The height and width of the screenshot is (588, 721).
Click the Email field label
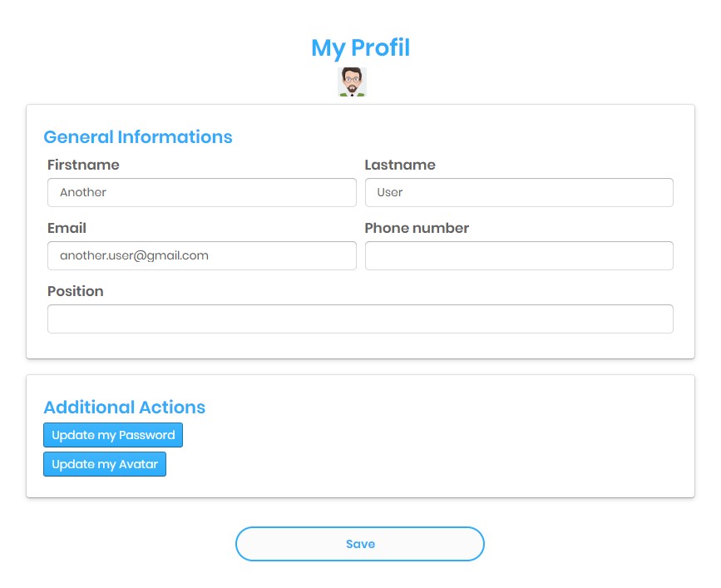[x=67, y=228]
